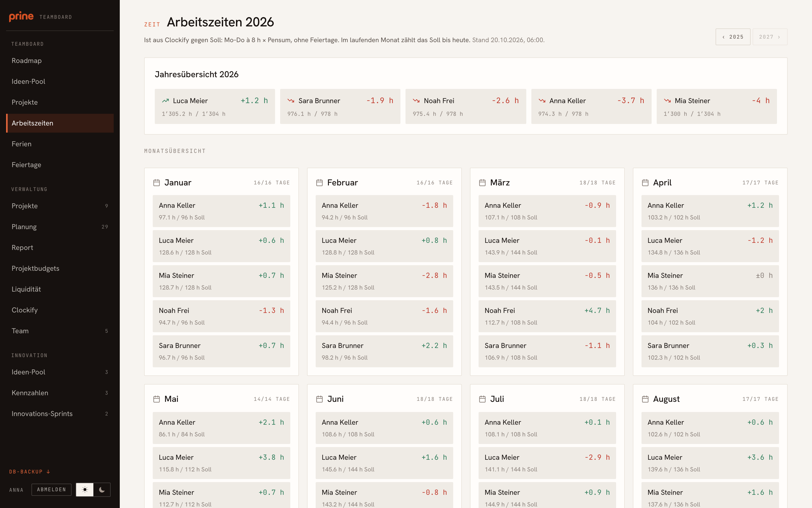The height and width of the screenshot is (508, 812).
Task: Click Anna Keller's downward trend icon
Action: [542, 101]
